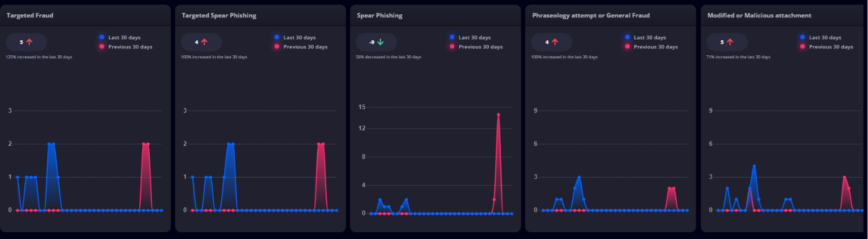868x239 pixels.
Task: Click the red up arrow in Malicious attachment card
Action: click(x=730, y=42)
